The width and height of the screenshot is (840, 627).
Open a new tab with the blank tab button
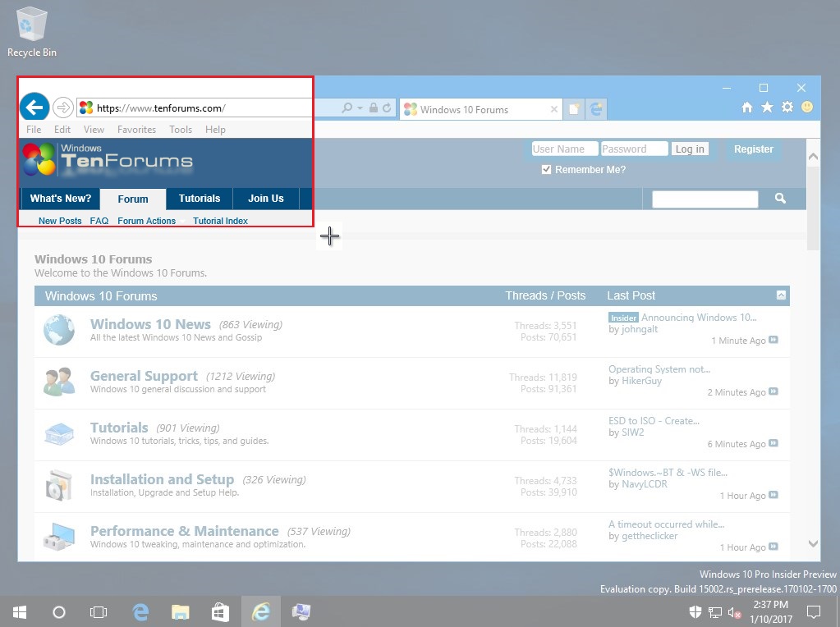574,109
